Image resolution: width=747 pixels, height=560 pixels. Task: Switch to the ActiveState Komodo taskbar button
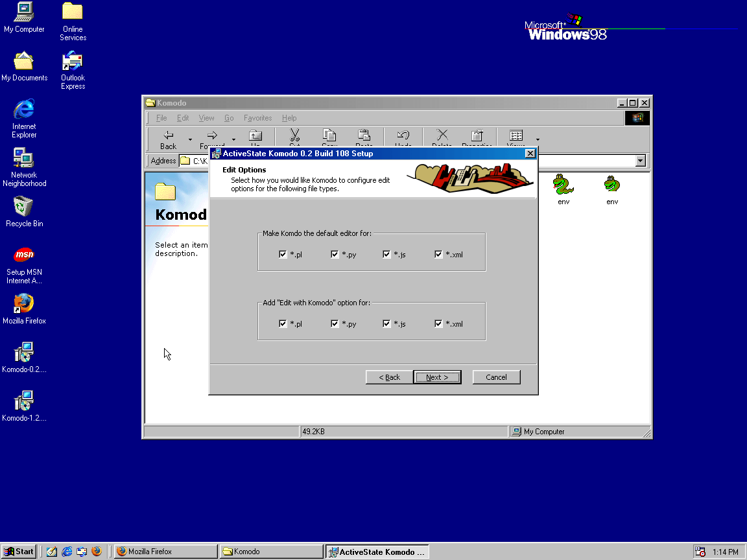point(377,552)
